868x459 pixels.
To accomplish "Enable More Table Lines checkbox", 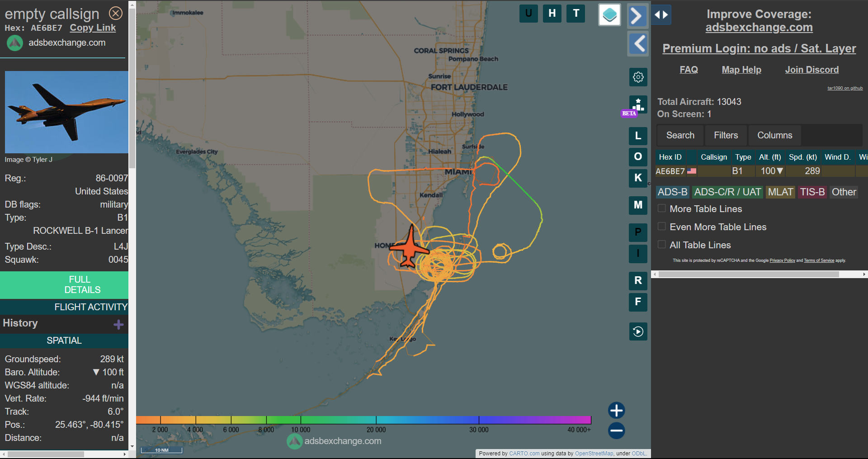I will click(x=662, y=208).
